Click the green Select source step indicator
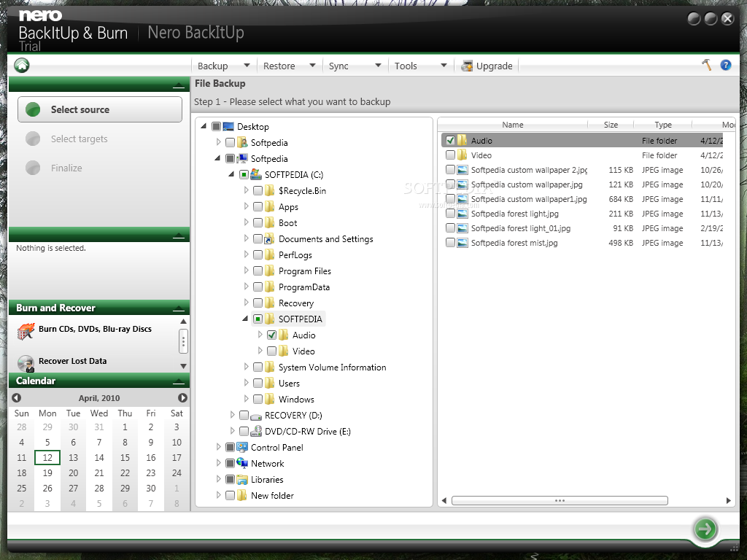 pos(33,109)
